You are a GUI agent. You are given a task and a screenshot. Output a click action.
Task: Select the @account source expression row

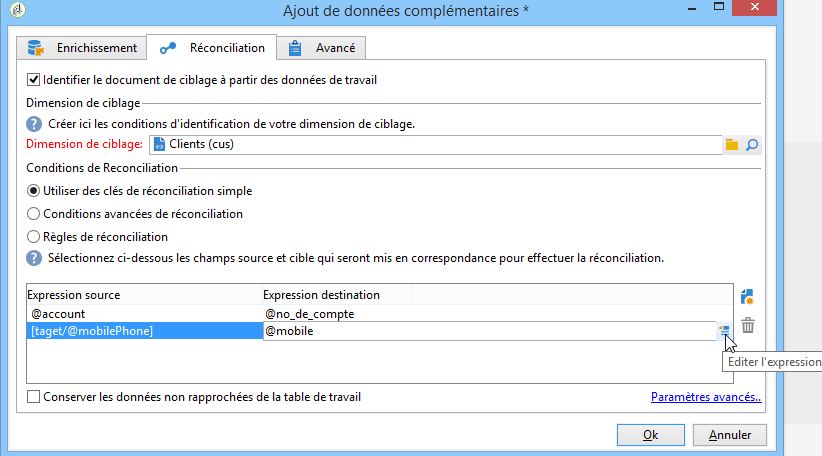point(144,314)
